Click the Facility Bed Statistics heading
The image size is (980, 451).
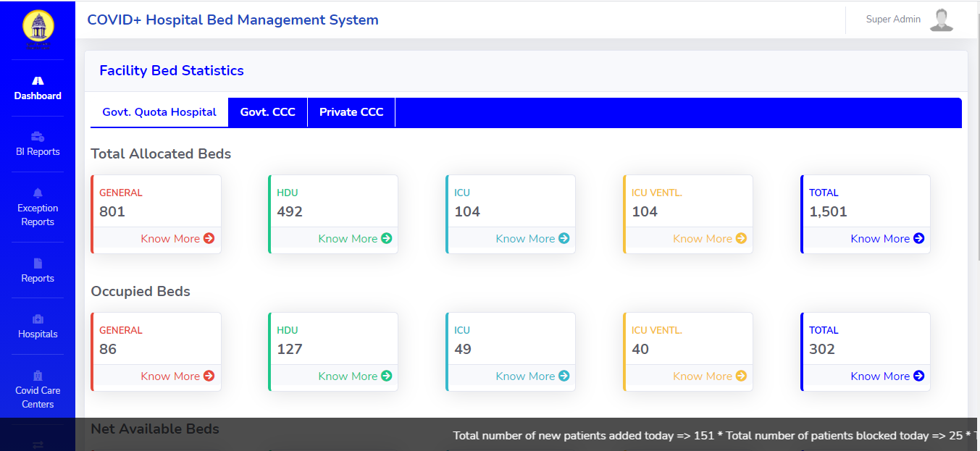(x=172, y=70)
